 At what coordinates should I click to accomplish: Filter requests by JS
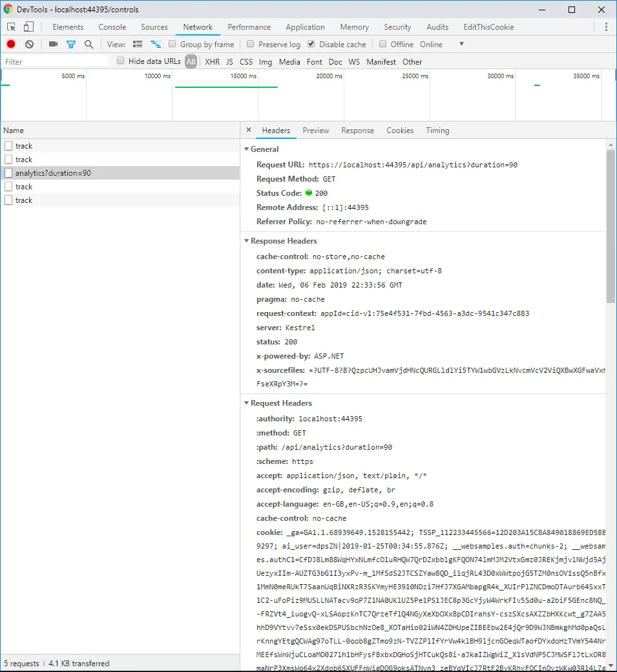(229, 62)
